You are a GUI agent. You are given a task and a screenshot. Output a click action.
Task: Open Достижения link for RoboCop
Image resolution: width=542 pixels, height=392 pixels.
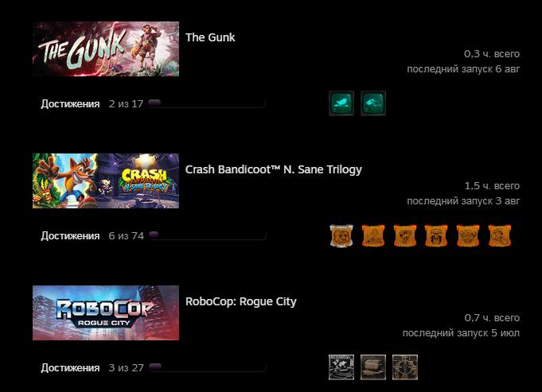(70, 368)
